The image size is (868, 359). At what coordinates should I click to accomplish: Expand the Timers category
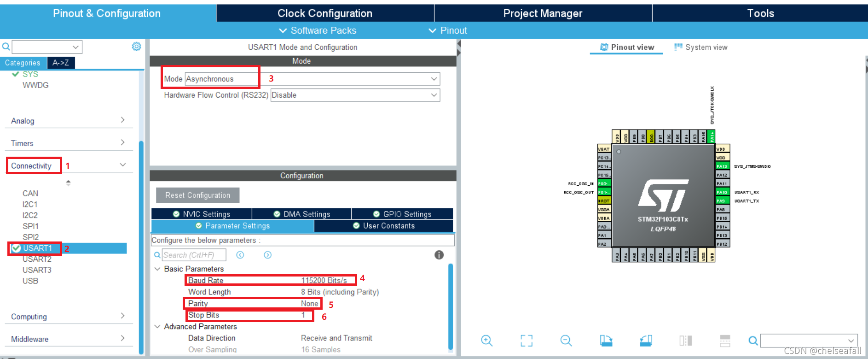pyautogui.click(x=122, y=142)
